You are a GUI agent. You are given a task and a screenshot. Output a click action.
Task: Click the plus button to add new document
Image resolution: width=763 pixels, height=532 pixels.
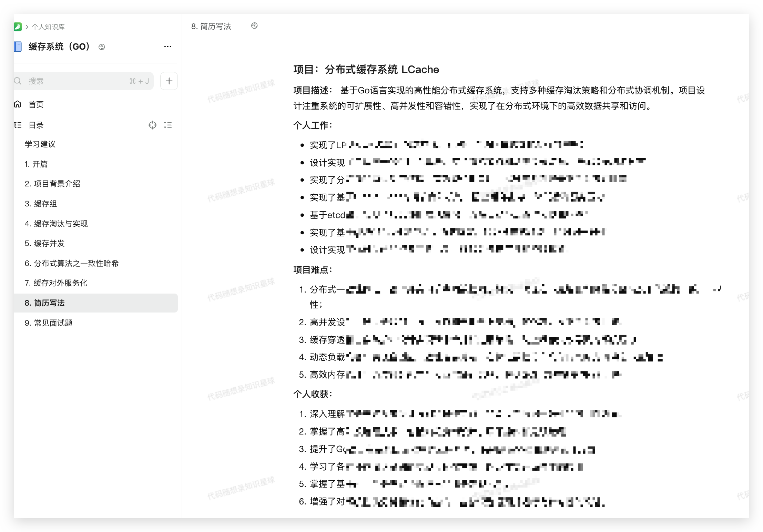point(169,81)
